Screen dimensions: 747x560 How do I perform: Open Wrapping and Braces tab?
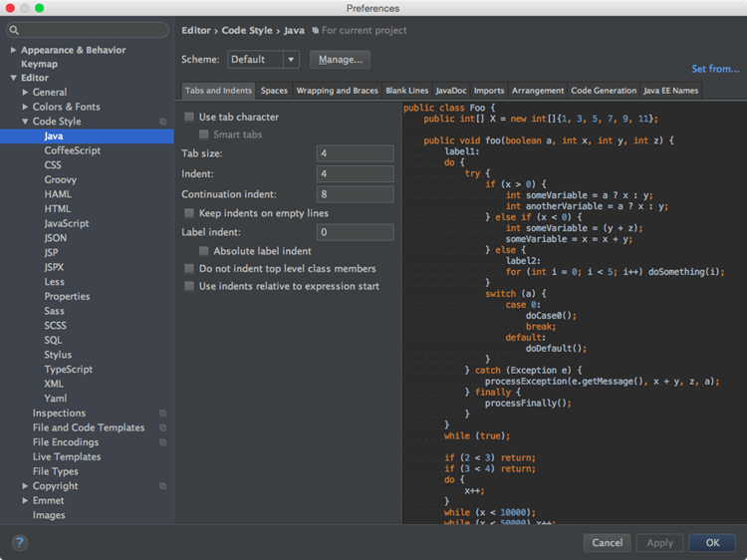[x=337, y=91]
